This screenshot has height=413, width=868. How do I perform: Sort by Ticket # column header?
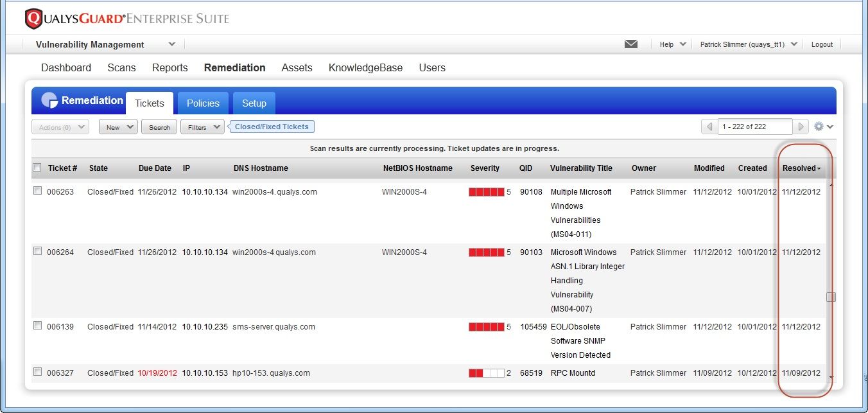tap(63, 168)
